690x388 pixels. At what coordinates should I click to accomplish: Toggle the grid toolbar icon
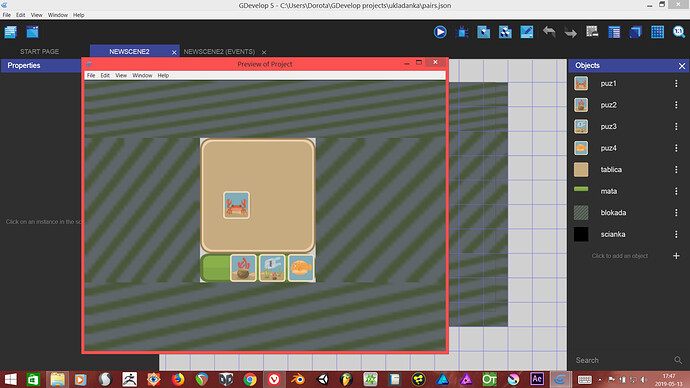tap(657, 32)
